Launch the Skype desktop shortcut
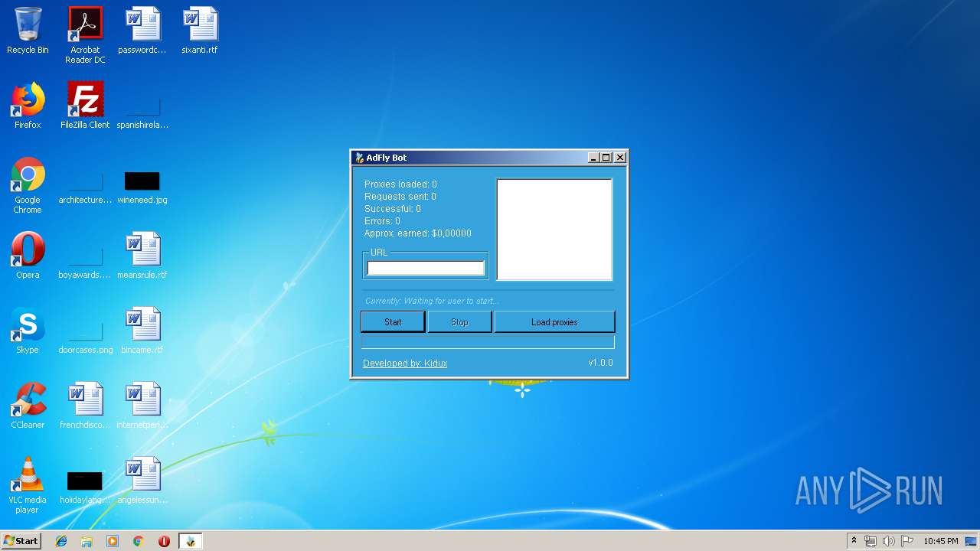 pyautogui.click(x=28, y=331)
